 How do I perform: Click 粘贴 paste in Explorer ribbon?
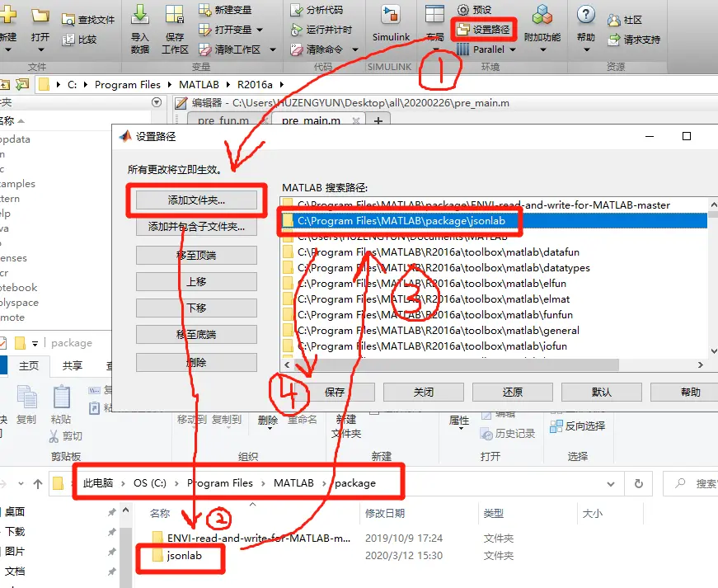point(61,405)
